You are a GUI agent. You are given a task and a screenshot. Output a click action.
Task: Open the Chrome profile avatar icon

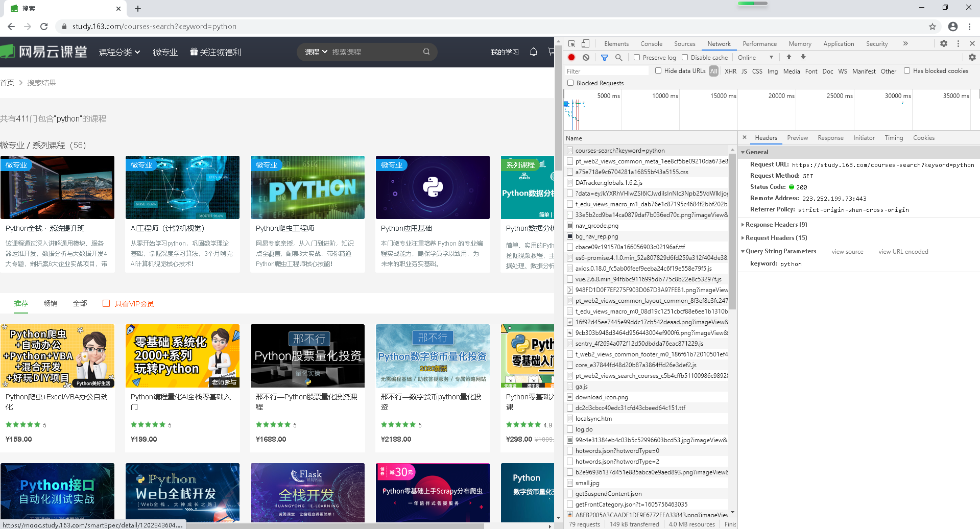click(953, 27)
